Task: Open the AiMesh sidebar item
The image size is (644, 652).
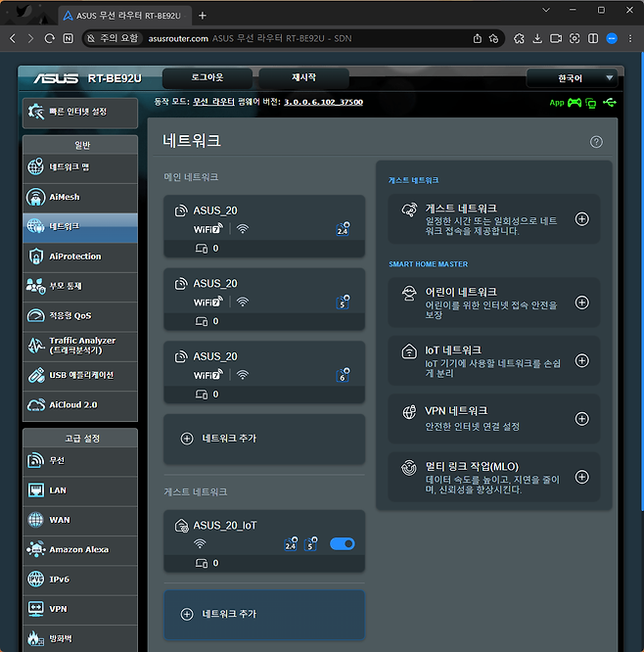Action: (x=80, y=197)
